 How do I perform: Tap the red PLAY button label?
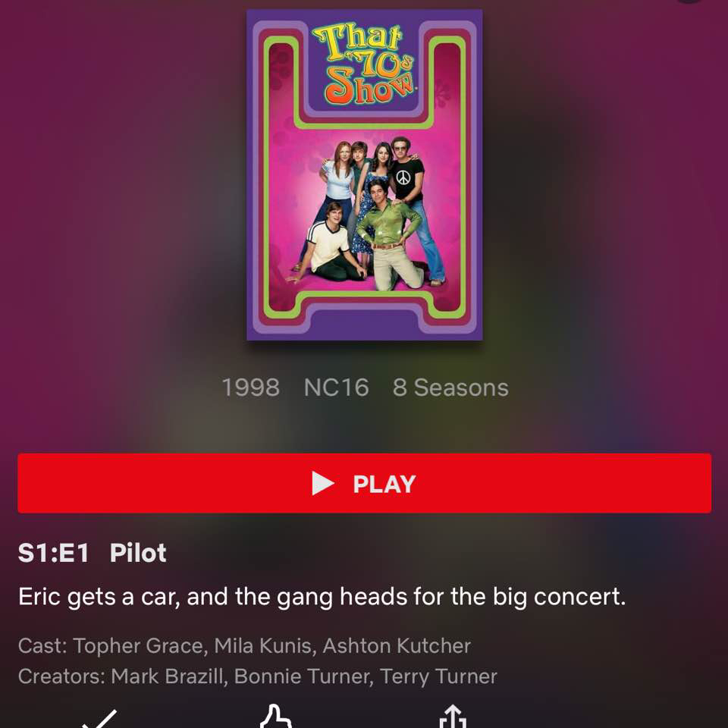384,485
